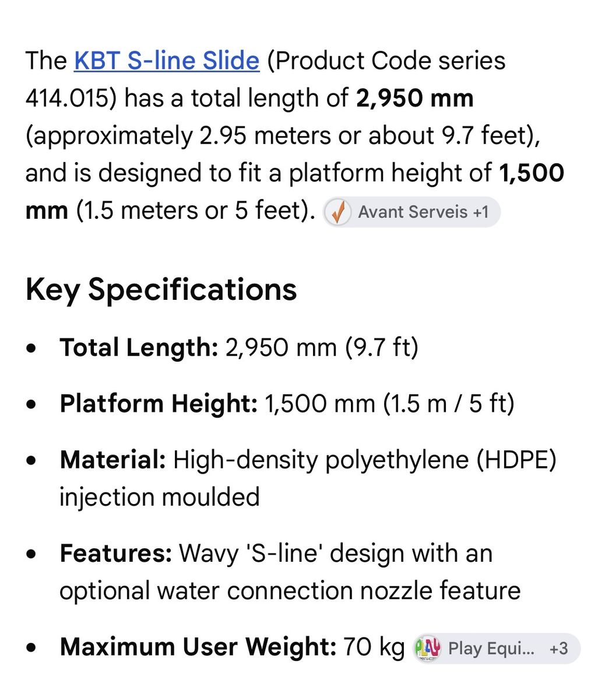This screenshot has width=612, height=700.
Task: Expand the +1 additional sources beside Avant Serveis
Action: 481,212
